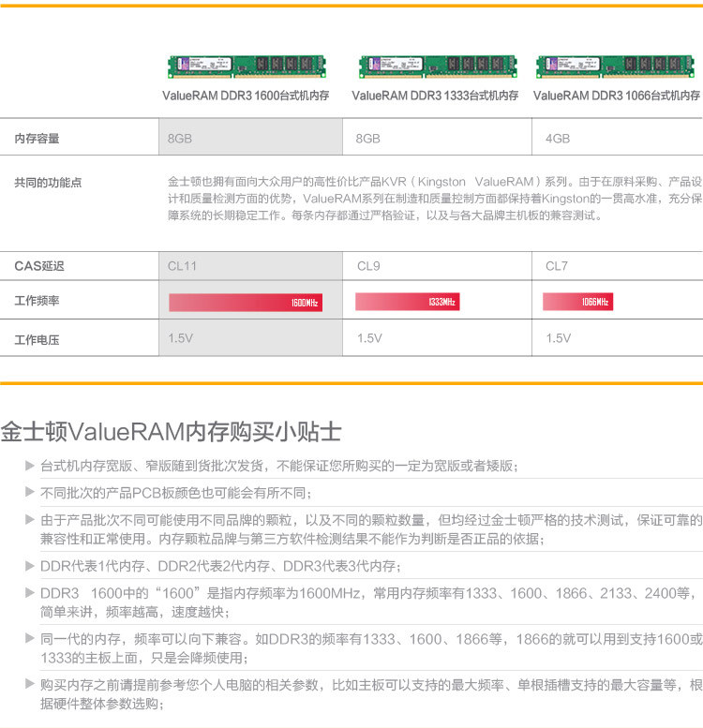Click the DDR3 1333 memory stick image

(x=438, y=67)
